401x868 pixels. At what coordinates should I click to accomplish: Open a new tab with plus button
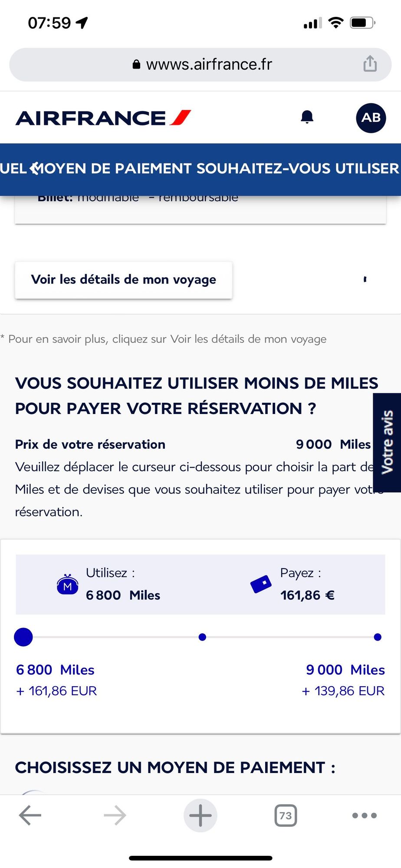click(x=200, y=815)
